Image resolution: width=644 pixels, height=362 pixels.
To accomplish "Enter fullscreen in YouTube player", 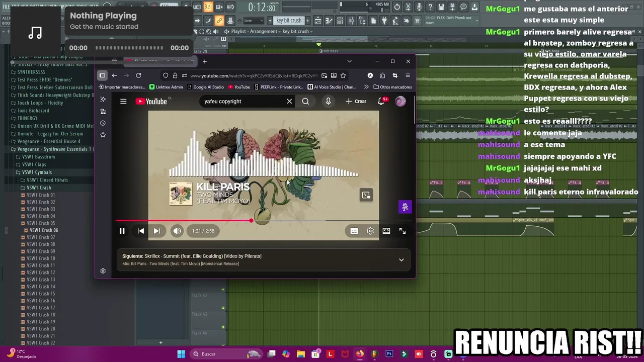I will pyautogui.click(x=403, y=231).
